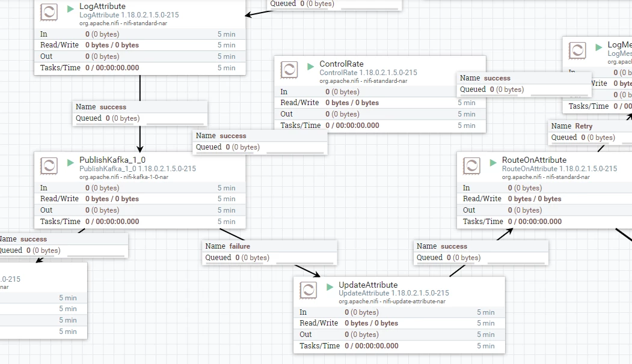The image size is (632, 364).
Task: Click the green run status icon on the LogMe processor
Action: [x=598, y=47]
